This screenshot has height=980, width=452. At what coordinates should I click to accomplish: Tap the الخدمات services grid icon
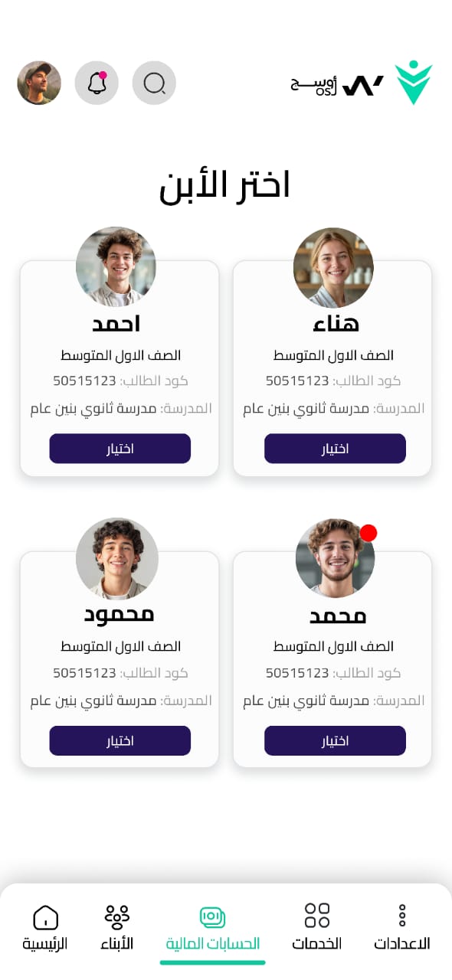click(x=317, y=915)
